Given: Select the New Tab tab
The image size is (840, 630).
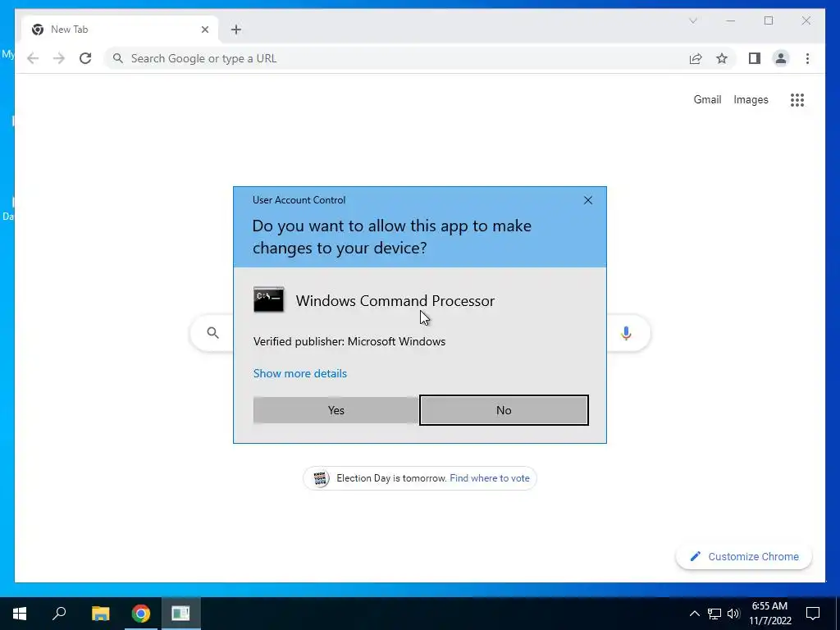Looking at the screenshot, I should pyautogui.click(x=120, y=30).
